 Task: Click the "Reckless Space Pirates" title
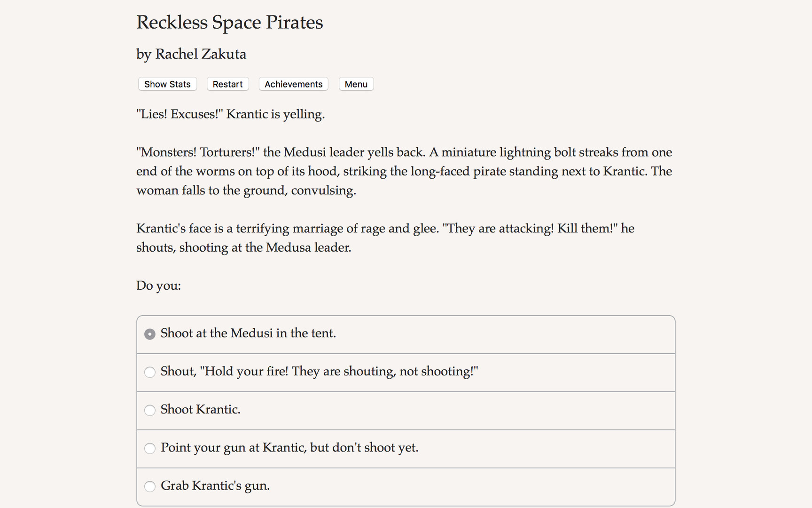(x=229, y=22)
